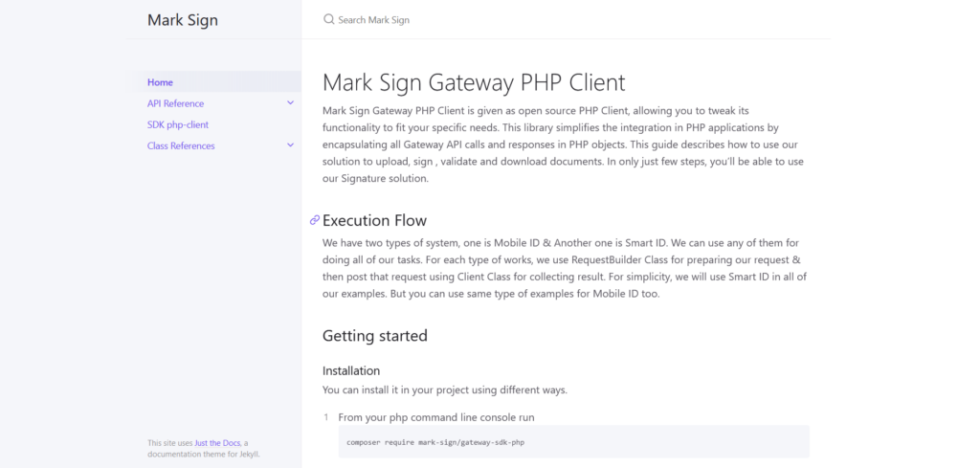Click the Installation subheading
Image resolution: width=980 pixels, height=468 pixels.
(x=351, y=370)
